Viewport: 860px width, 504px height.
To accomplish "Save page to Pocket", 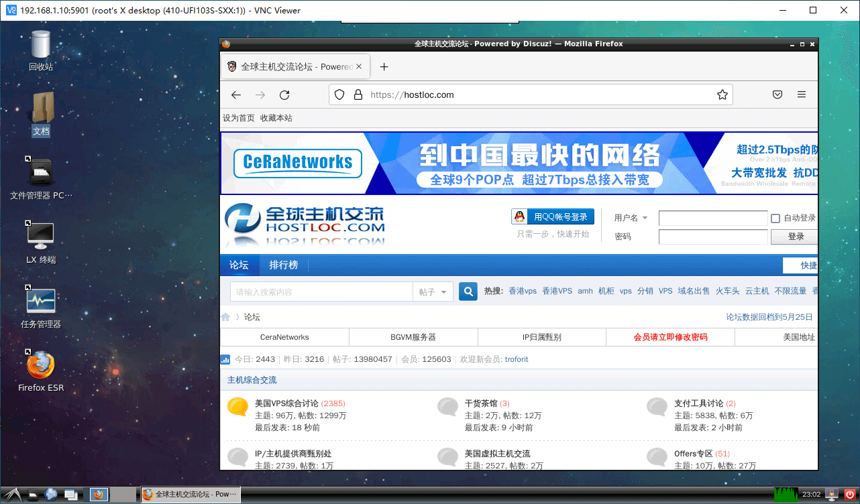I will pyautogui.click(x=777, y=95).
